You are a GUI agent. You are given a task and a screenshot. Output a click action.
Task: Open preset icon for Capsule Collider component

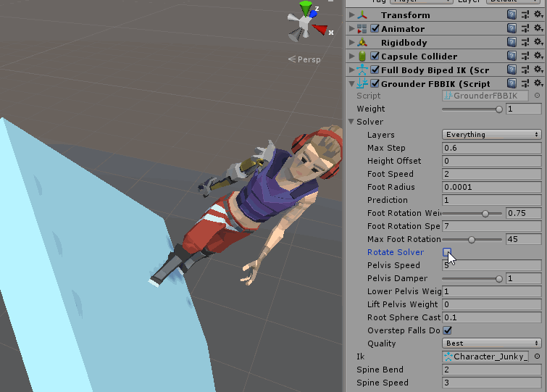point(525,56)
